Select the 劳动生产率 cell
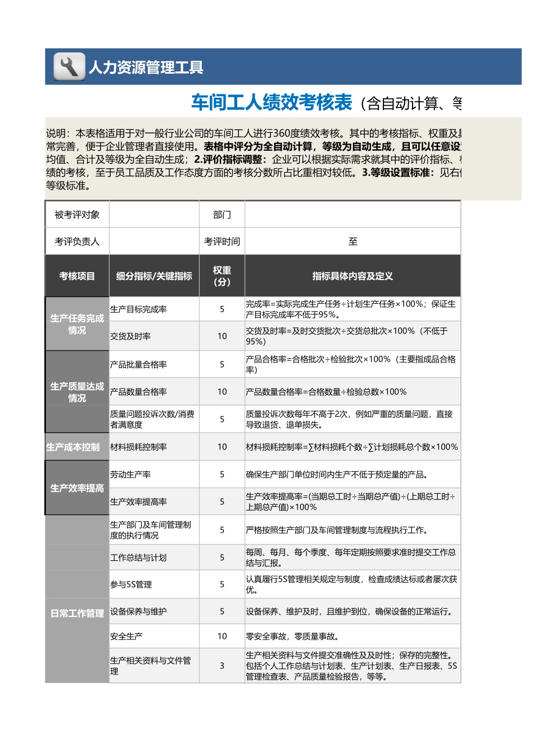The image size is (534, 756). coord(154,474)
